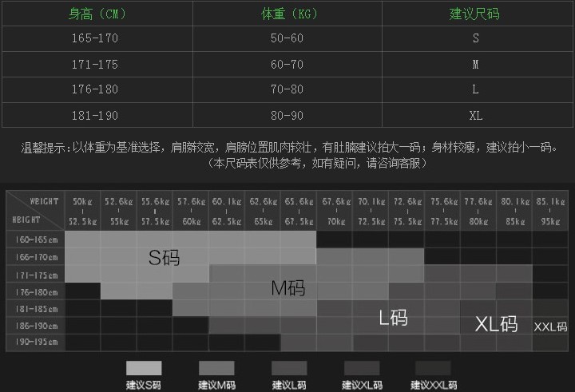The image size is (575, 392).
Task: Click the 50kg–52.5kg column header in the chart
Action: pos(82,211)
